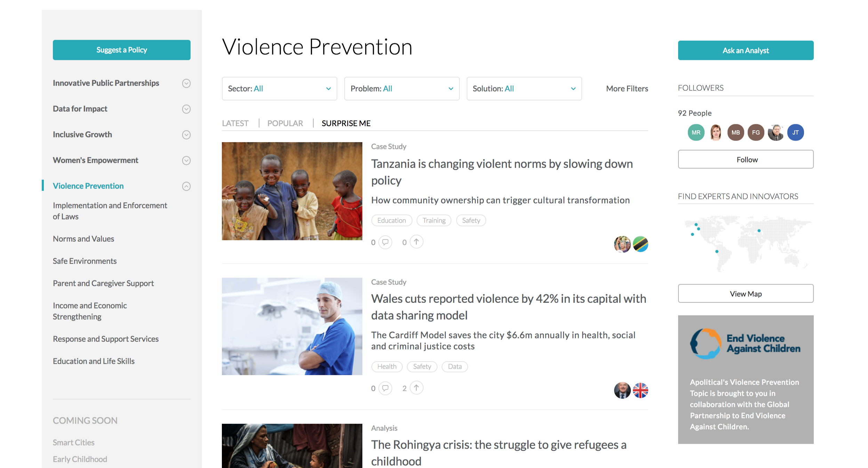Switch to the Latest tab

235,123
